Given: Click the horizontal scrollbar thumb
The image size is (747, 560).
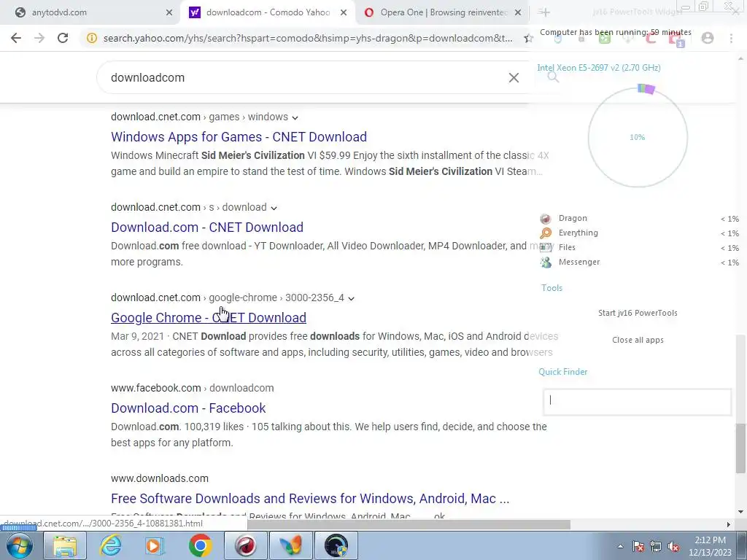Looking at the screenshot, I should click(x=409, y=525).
